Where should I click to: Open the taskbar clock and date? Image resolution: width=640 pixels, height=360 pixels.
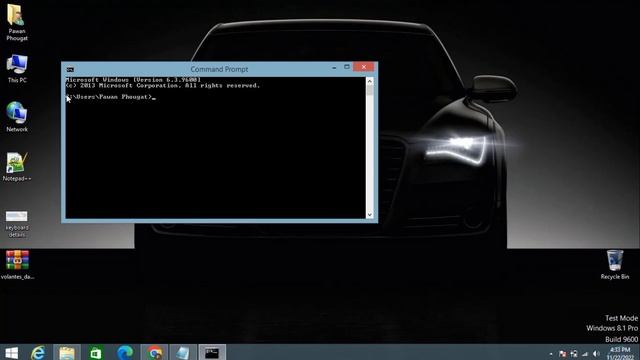620,353
